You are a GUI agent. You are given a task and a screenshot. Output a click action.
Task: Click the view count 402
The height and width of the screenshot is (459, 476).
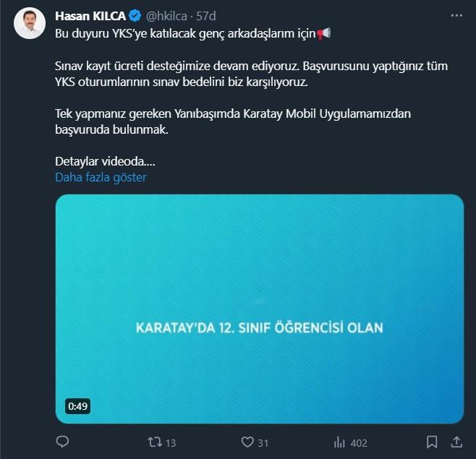(360, 443)
